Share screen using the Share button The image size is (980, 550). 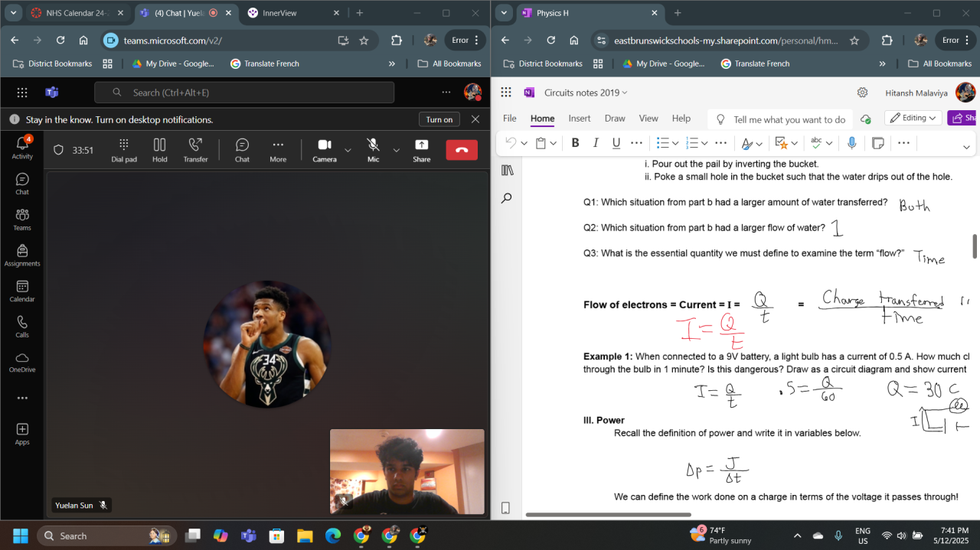coord(421,150)
